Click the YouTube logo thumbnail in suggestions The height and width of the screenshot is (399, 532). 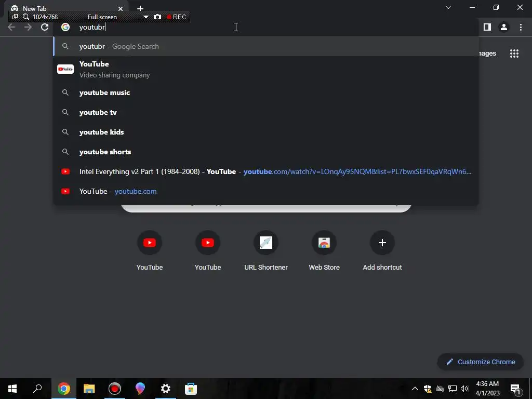(x=65, y=69)
